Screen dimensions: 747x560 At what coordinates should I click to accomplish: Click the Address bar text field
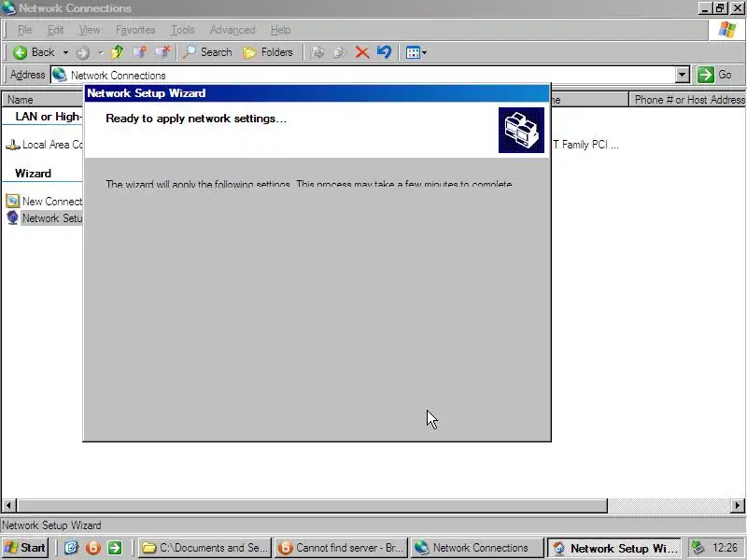click(363, 76)
